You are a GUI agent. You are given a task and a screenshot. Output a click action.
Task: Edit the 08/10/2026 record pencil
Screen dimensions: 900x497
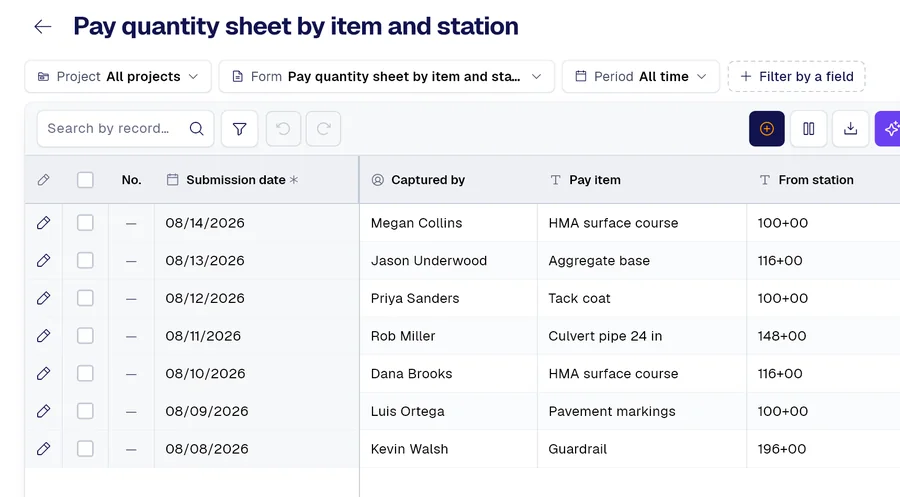tap(44, 374)
